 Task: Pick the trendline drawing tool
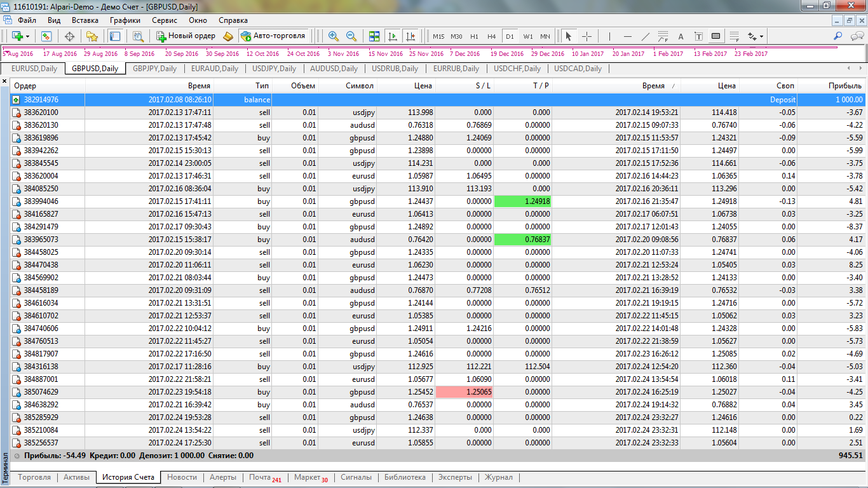click(646, 36)
